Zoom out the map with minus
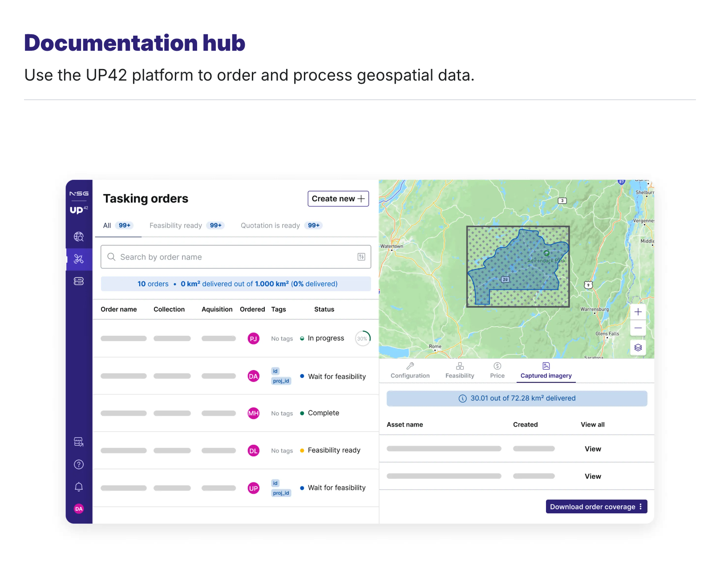The height and width of the screenshot is (561, 728). coord(638,328)
